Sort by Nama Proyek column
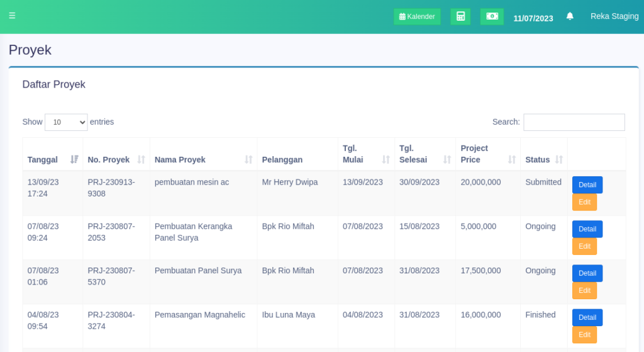This screenshot has width=644, height=352. (203, 159)
